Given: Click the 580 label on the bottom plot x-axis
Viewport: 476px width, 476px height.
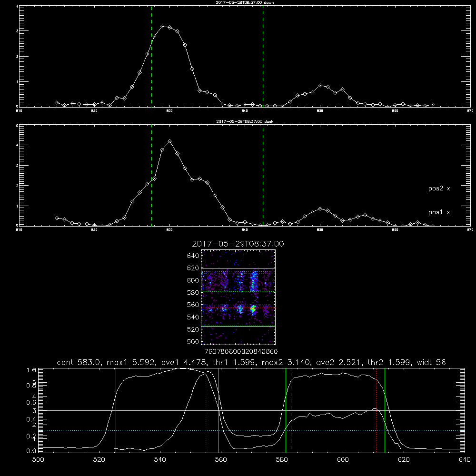Looking at the screenshot, I should (282, 460).
